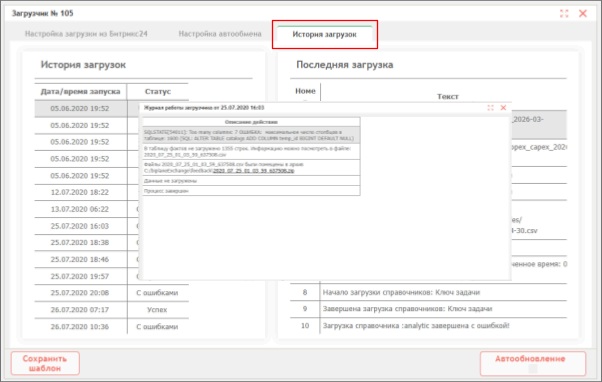Close the Загрузчик № 105 window

click(583, 14)
